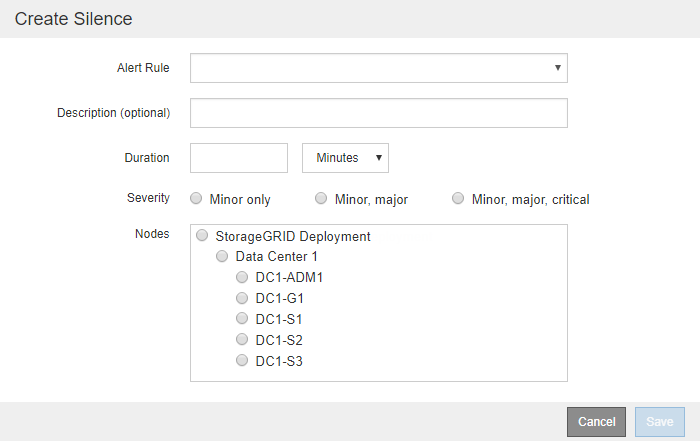Click the StorageGRID Deployment tree label
The height and width of the screenshot is (441, 700).
click(293, 237)
